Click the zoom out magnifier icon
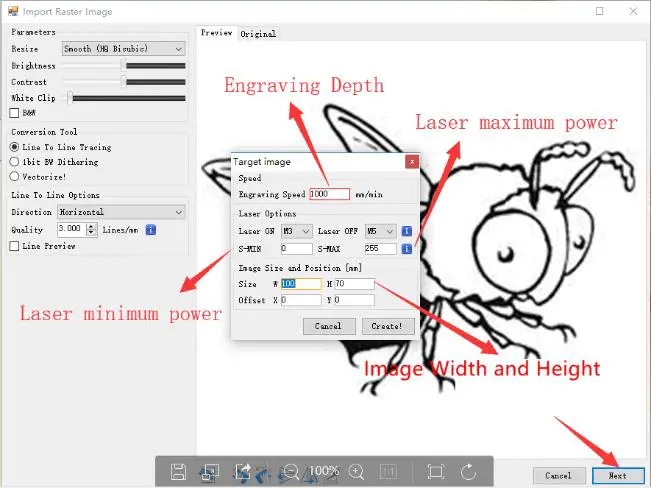 point(289,472)
